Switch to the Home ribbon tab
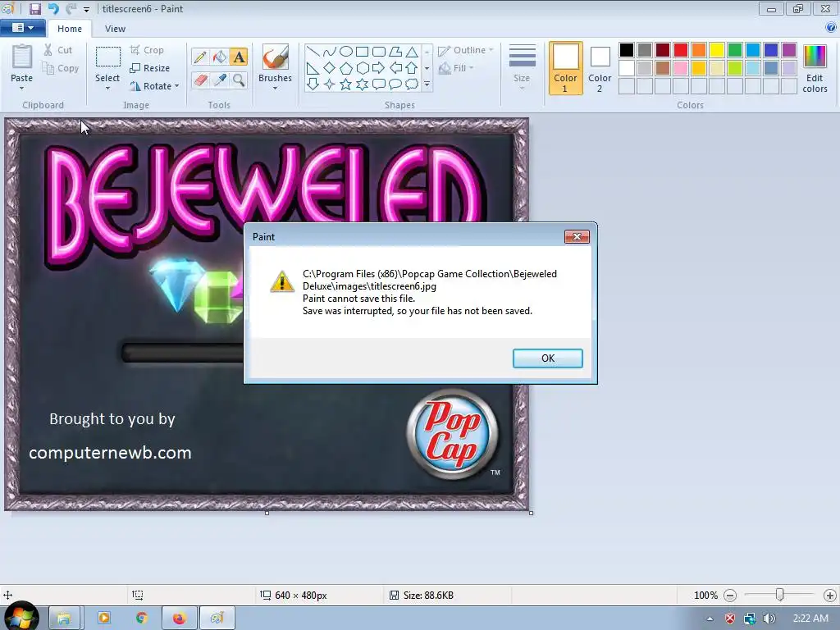This screenshot has height=630, width=840. 70,29
